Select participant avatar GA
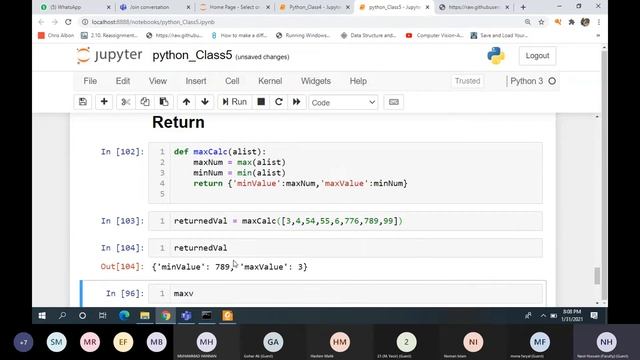The image size is (640, 360). coord(273,342)
